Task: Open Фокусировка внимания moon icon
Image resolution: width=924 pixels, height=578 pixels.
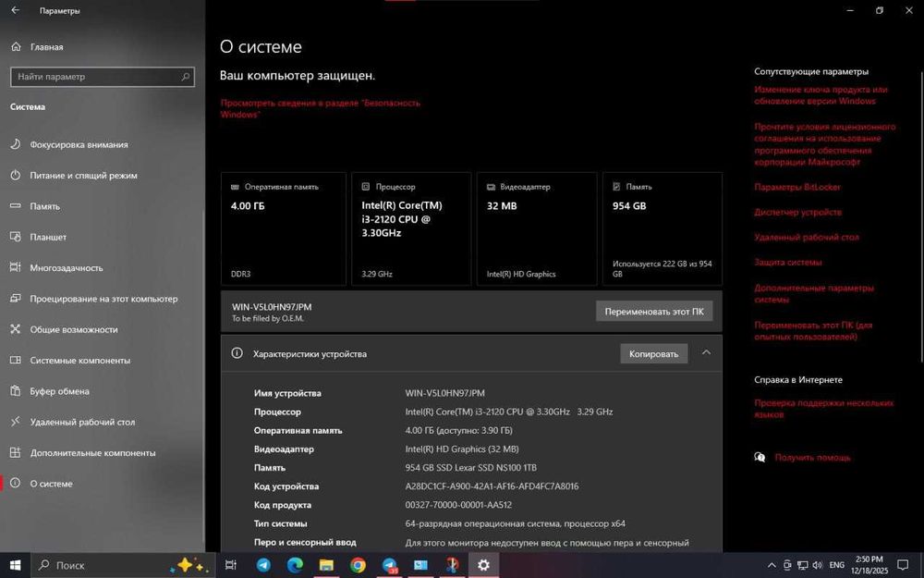Action: coord(16,144)
